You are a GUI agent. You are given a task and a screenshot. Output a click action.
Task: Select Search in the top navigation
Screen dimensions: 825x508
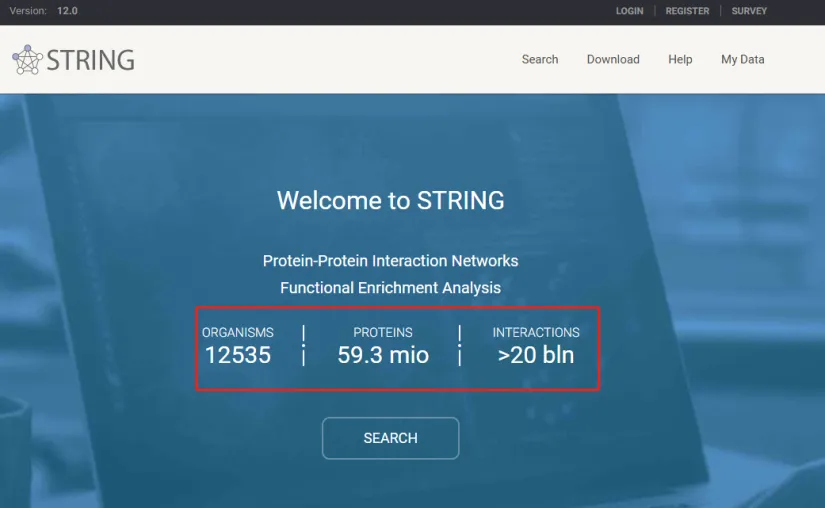[540, 59]
